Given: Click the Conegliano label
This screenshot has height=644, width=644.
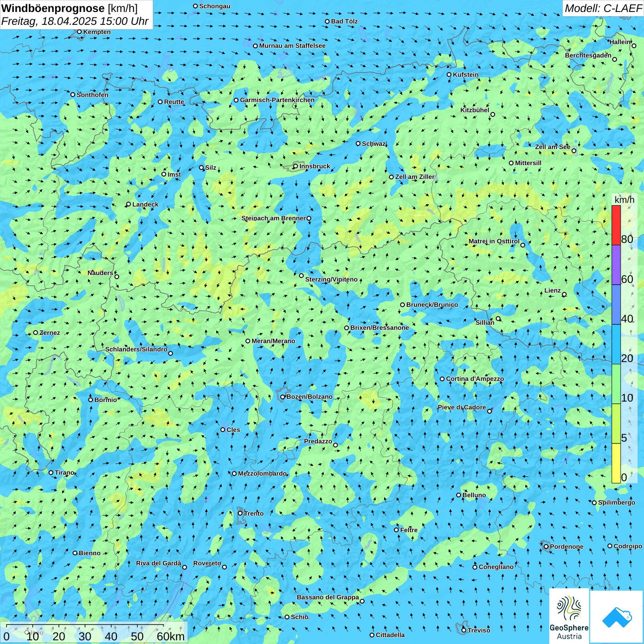Looking at the screenshot, I should (x=496, y=567).
